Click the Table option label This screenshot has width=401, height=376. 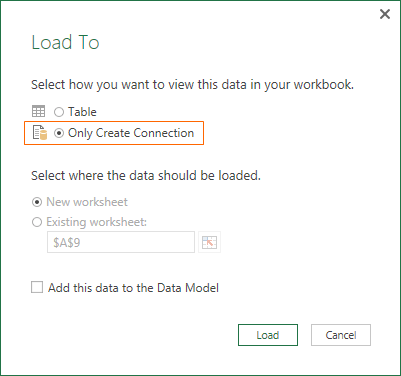tap(82, 112)
